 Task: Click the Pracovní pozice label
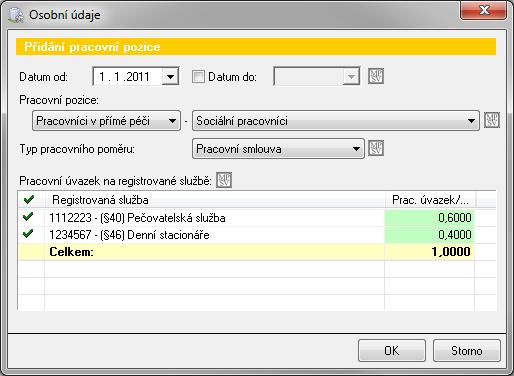59,100
